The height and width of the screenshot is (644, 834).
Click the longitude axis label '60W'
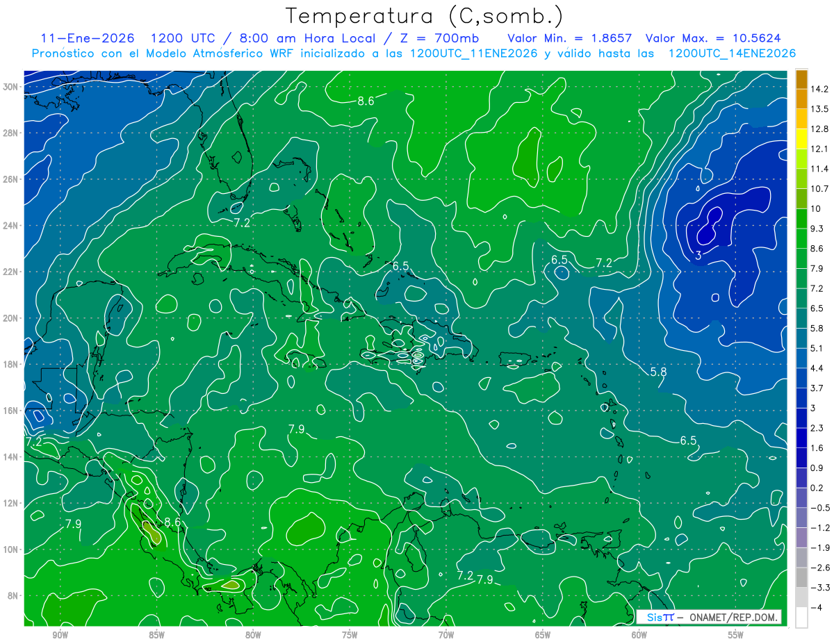[x=639, y=635]
